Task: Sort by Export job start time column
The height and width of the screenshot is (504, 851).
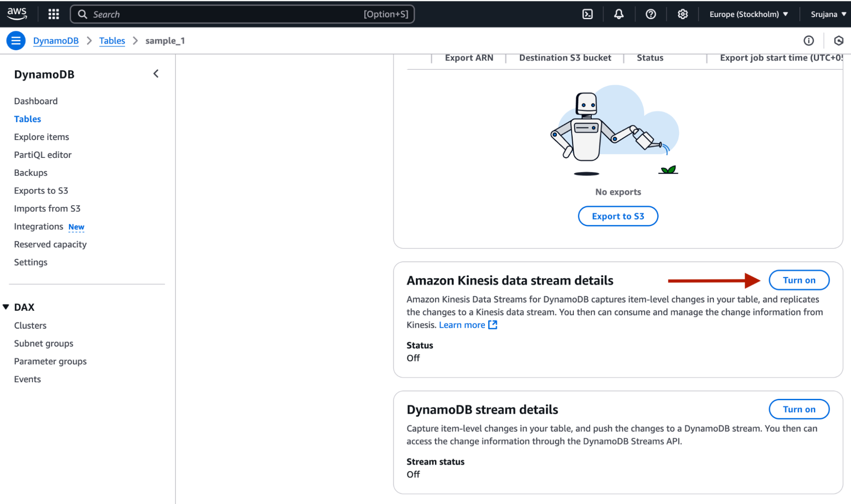Action: click(781, 58)
